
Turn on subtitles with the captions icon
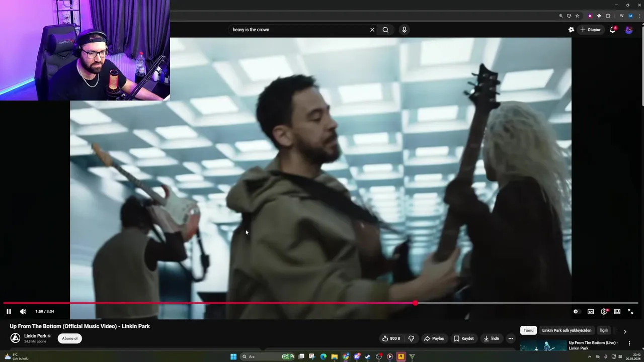click(x=591, y=312)
